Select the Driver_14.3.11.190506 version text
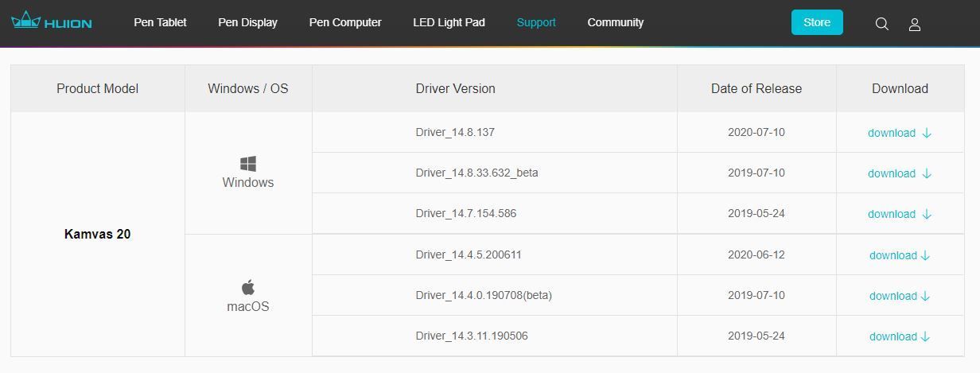 click(x=472, y=336)
